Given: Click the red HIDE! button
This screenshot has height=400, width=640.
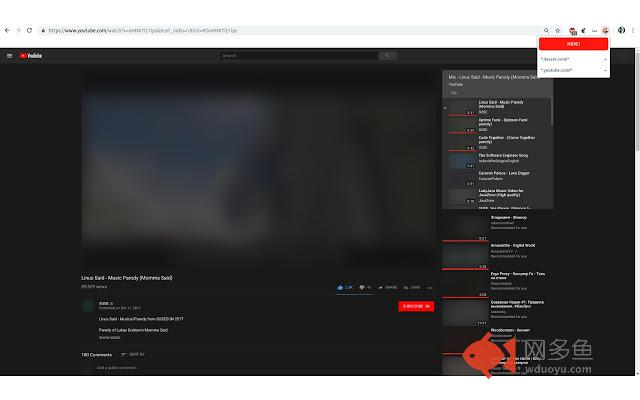Looking at the screenshot, I should [x=573, y=44].
